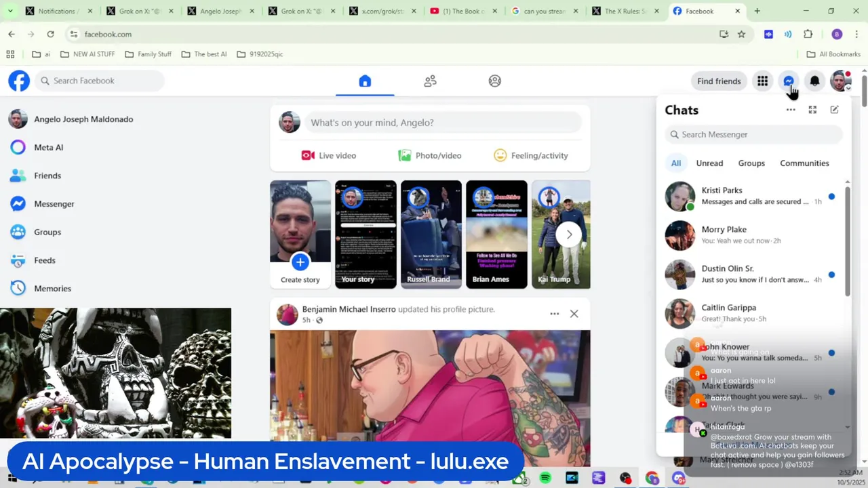Viewport: 868px width, 488px height.
Task: Open the Facebook menu grid icon
Action: point(762,81)
